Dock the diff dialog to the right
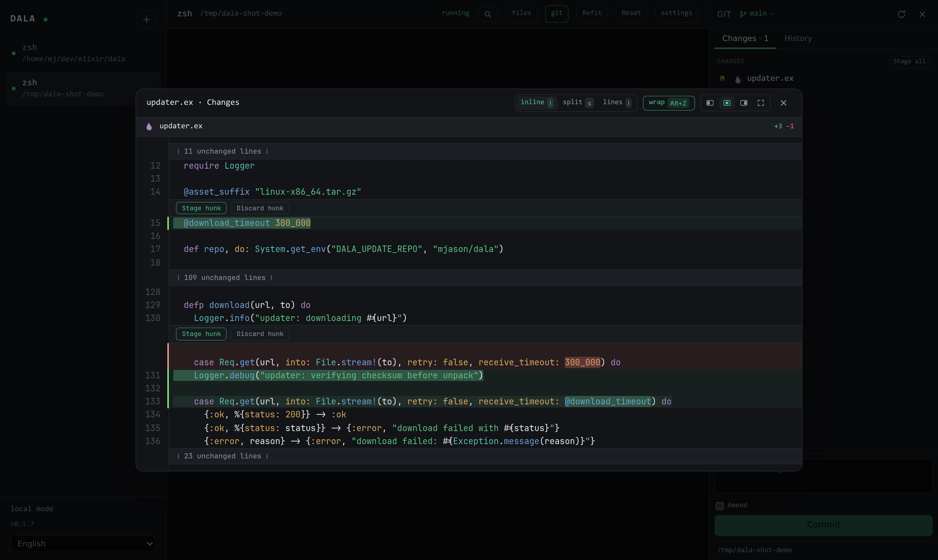938x560 pixels. tap(744, 103)
